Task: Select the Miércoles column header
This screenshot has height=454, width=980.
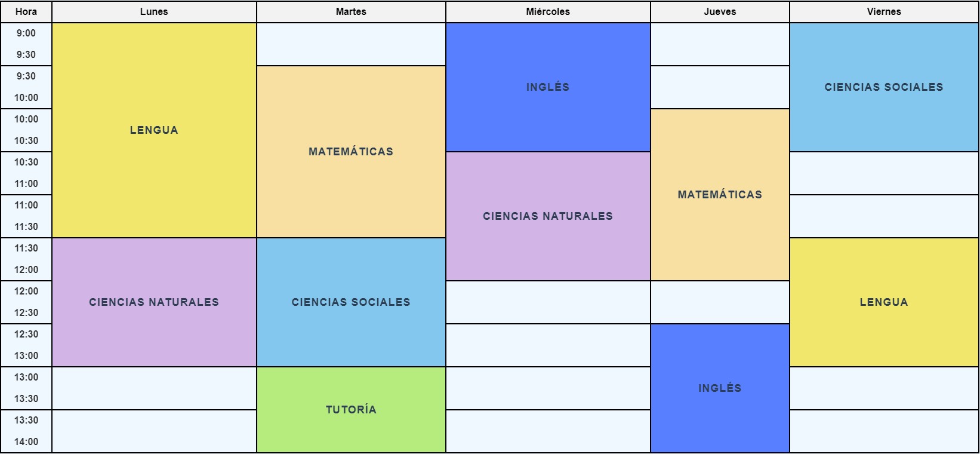Action: pyautogui.click(x=547, y=12)
